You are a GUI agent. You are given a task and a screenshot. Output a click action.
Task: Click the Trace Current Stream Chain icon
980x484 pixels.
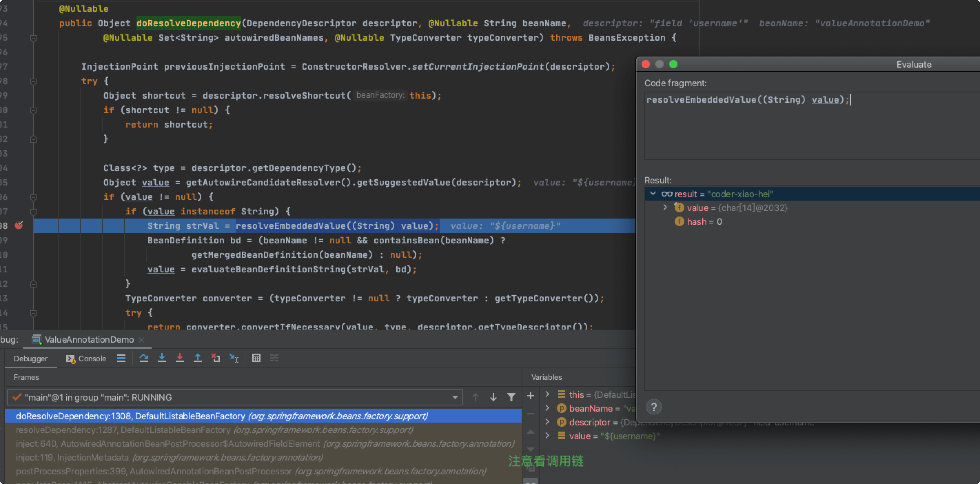[x=274, y=358]
